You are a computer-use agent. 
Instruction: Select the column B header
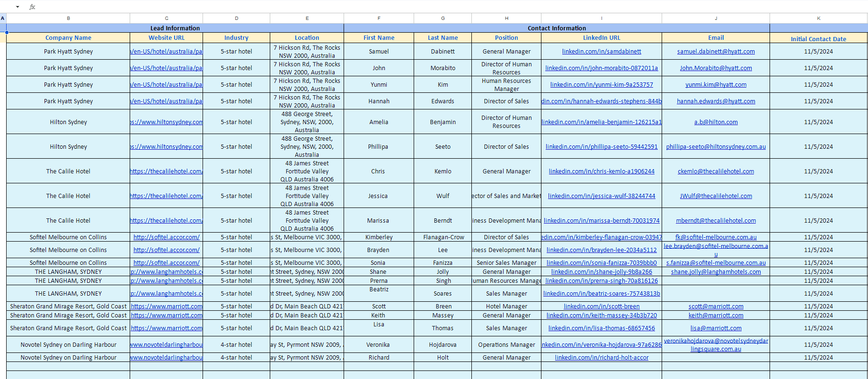(x=68, y=18)
